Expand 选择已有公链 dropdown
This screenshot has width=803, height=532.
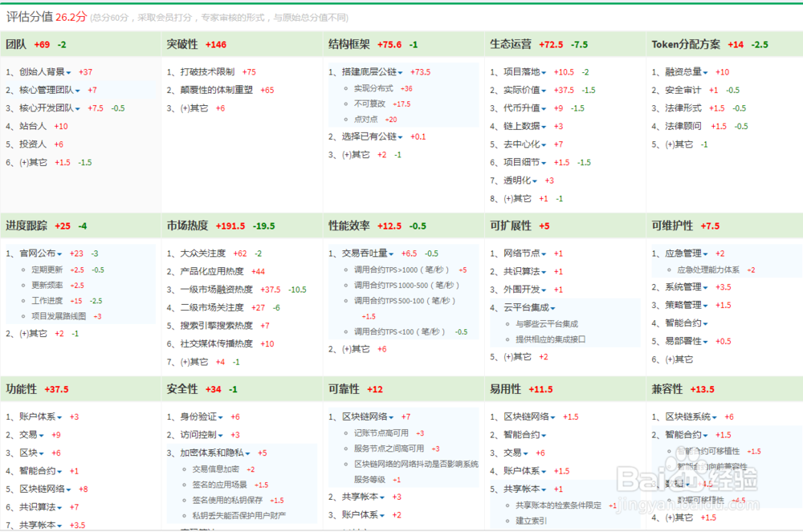tap(400, 137)
